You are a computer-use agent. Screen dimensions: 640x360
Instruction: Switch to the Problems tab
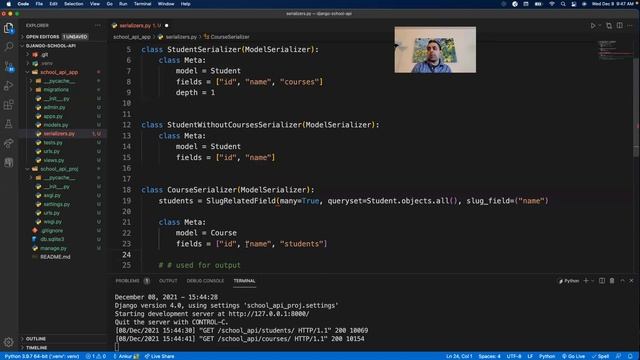(127, 281)
